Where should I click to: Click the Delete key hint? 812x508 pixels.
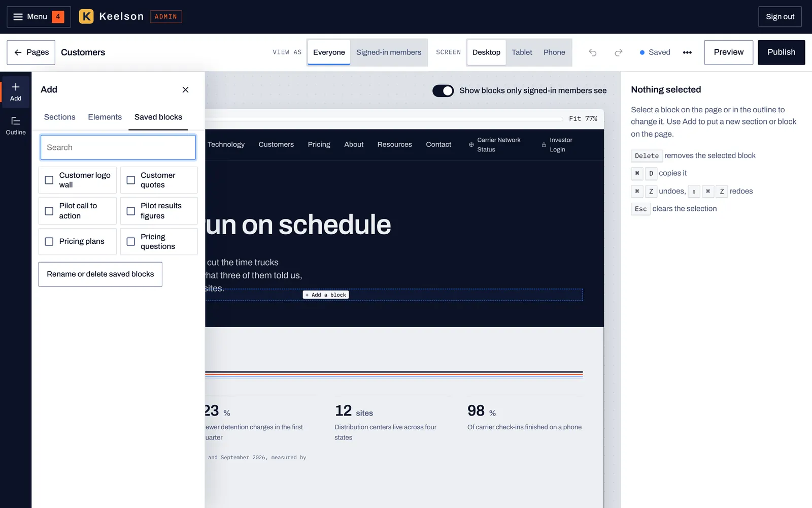(x=647, y=156)
